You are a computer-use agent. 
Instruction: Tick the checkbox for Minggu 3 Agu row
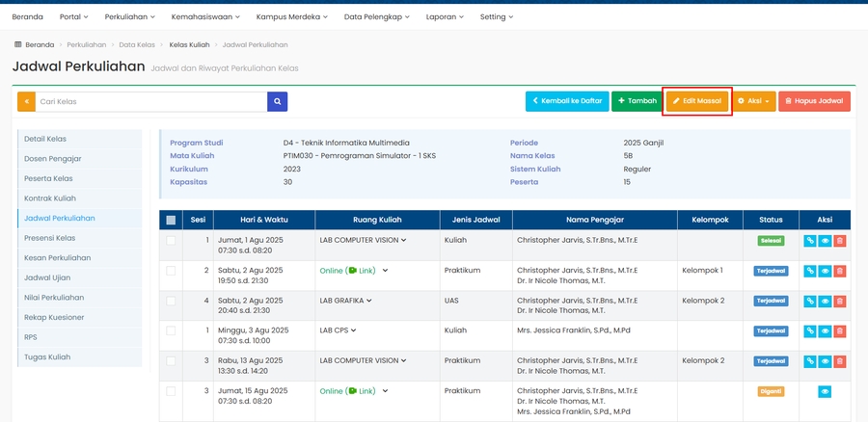[171, 331]
